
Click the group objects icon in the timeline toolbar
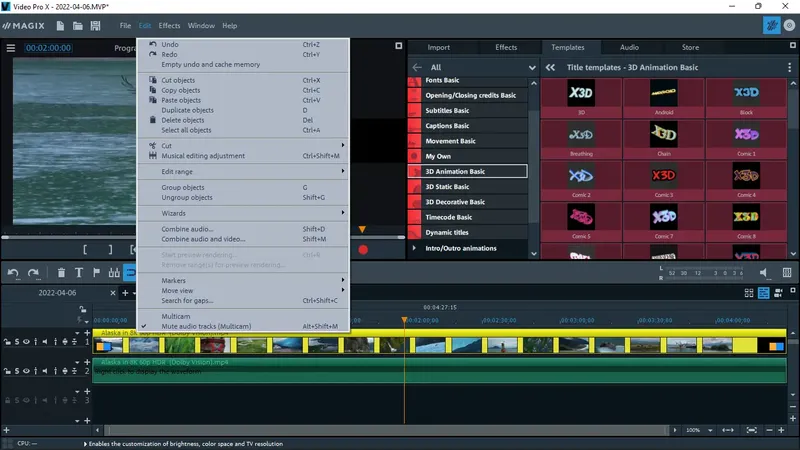pyautogui.click(x=114, y=273)
